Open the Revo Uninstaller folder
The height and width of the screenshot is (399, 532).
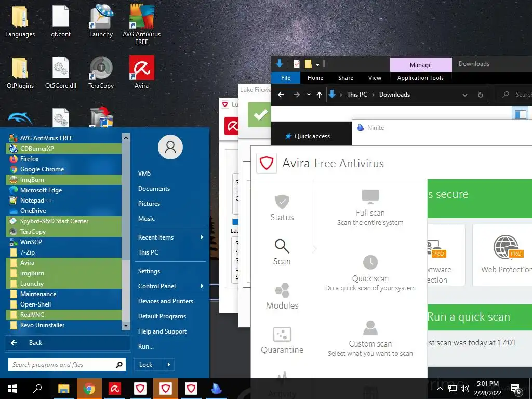[63, 325]
